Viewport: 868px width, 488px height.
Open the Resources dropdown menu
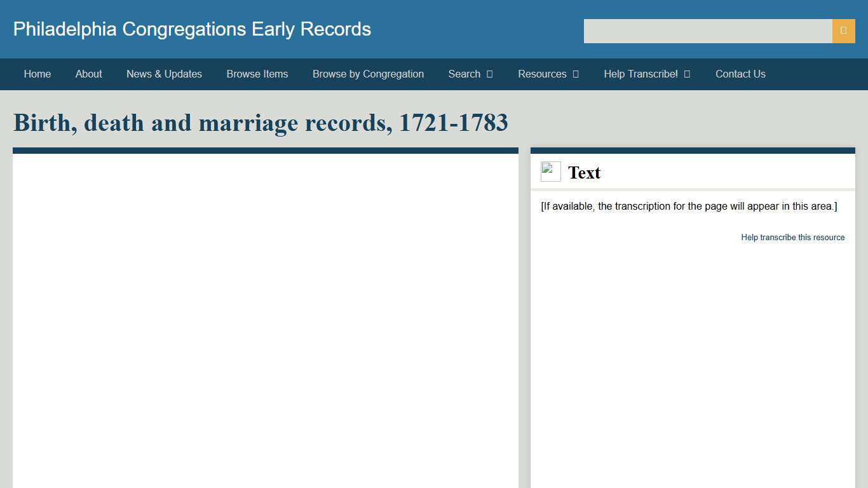pos(548,74)
